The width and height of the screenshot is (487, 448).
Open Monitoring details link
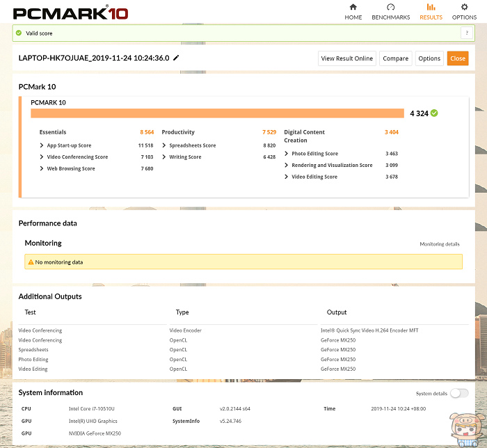coord(440,244)
